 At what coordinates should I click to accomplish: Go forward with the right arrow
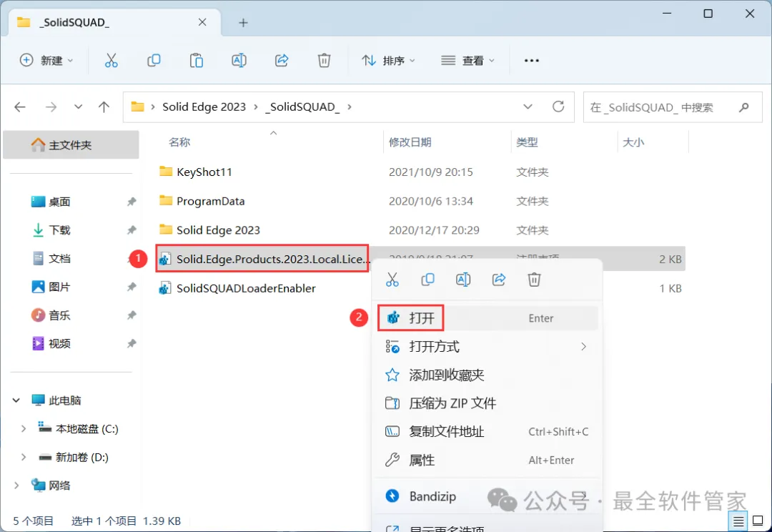point(51,107)
